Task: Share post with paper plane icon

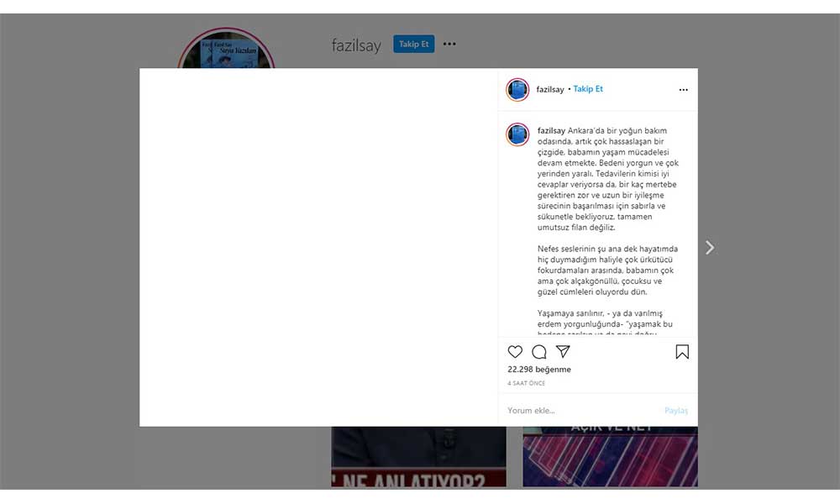Action: [x=563, y=351]
